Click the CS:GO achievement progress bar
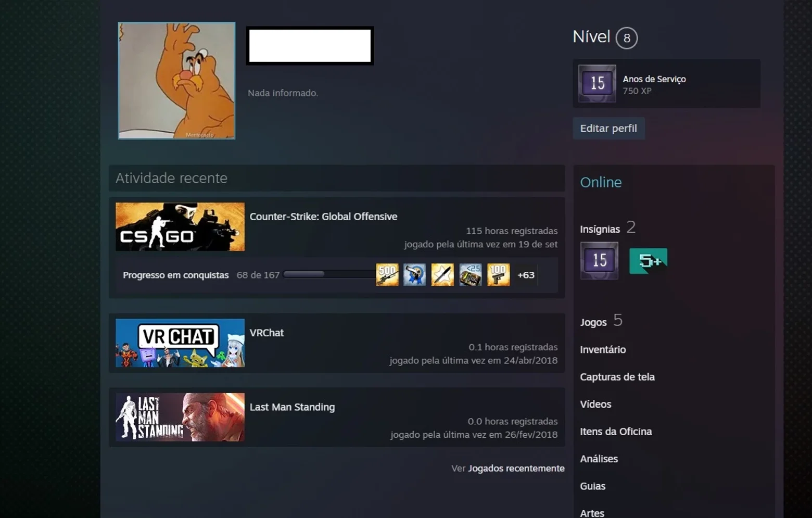The image size is (812, 518). coord(329,274)
